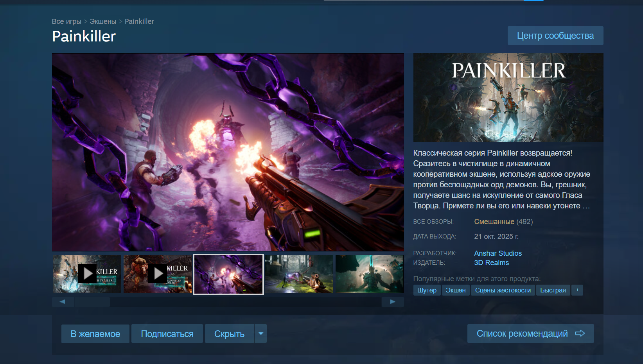643x364 pixels.
Task: Select the Экшен tag
Action: pyautogui.click(x=456, y=290)
